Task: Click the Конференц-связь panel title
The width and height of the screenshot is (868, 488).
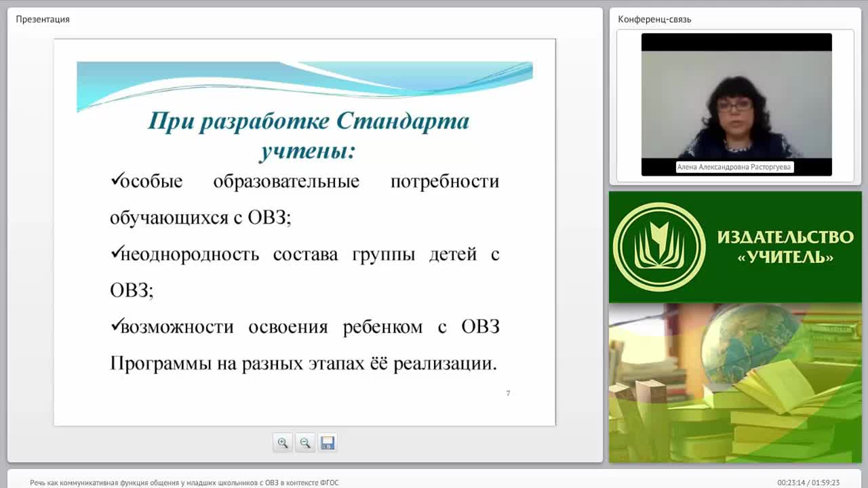Action: pyautogui.click(x=654, y=19)
